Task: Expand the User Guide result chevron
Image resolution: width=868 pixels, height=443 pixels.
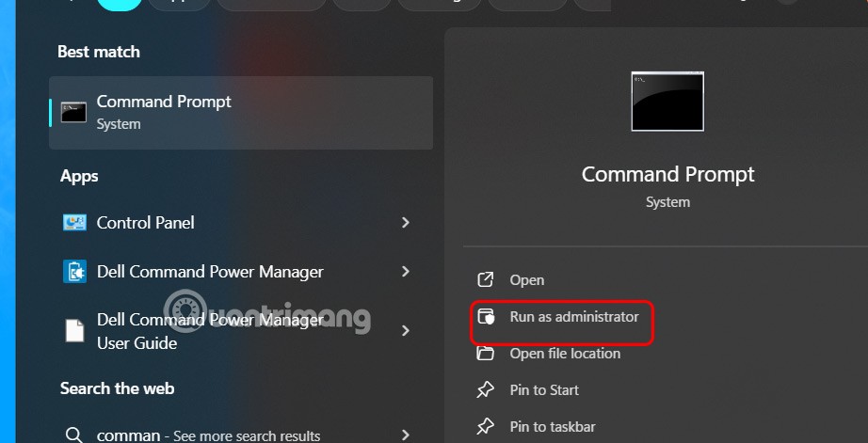Action: coord(406,331)
